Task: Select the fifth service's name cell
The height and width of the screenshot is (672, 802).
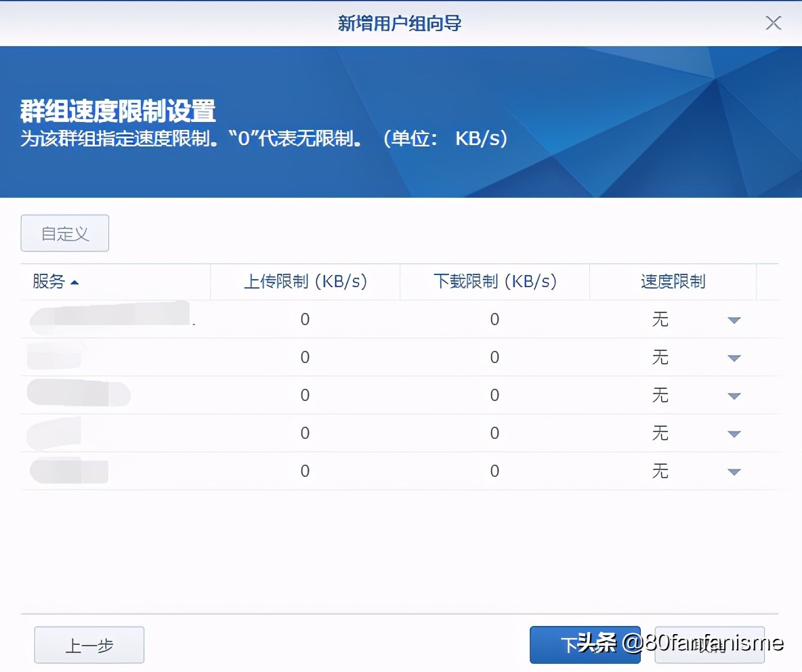Action: (x=81, y=471)
